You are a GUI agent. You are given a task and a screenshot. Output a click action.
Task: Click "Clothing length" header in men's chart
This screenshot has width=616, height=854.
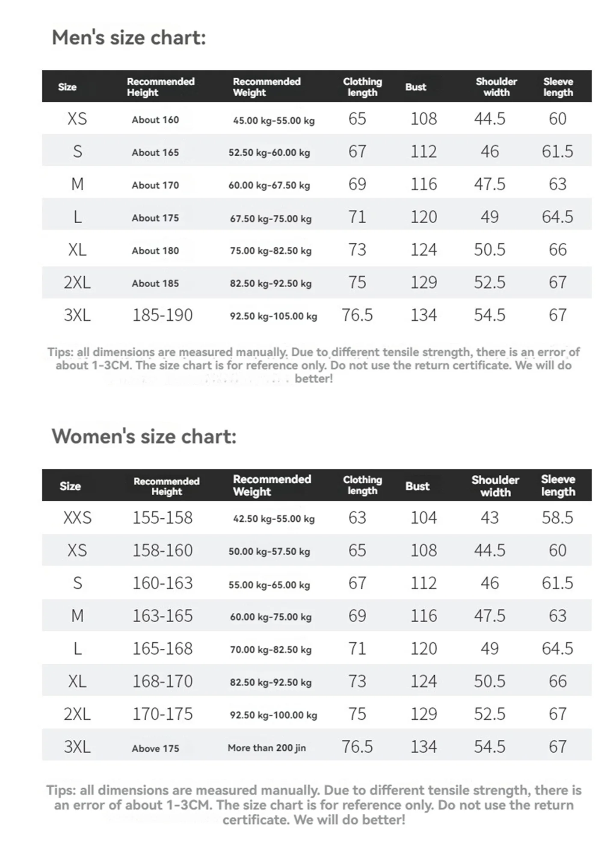pyautogui.click(x=362, y=87)
